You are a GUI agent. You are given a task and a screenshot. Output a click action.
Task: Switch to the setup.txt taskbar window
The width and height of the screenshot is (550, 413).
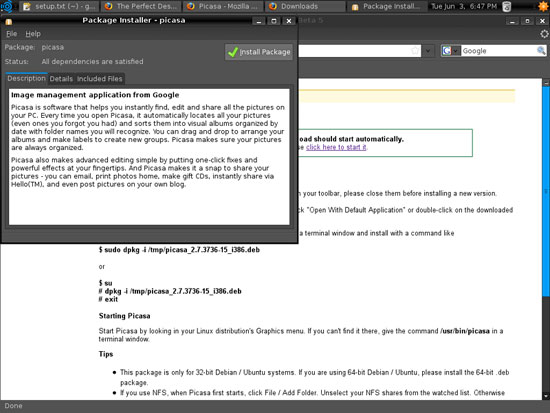coord(59,6)
